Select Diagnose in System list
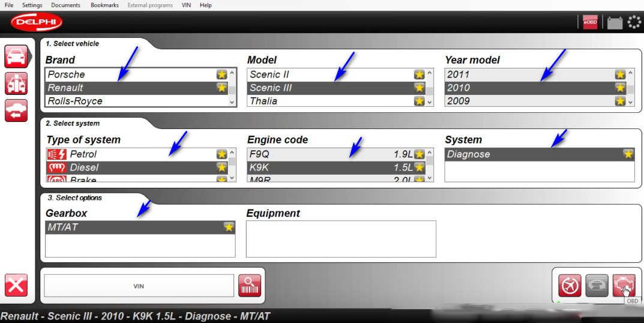This screenshot has width=644, height=323. click(x=540, y=154)
